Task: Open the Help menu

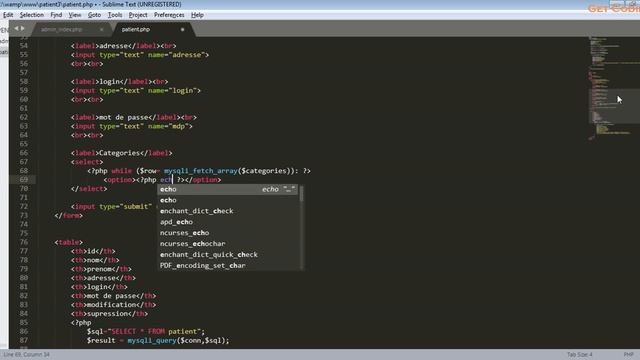Action: pos(197,15)
